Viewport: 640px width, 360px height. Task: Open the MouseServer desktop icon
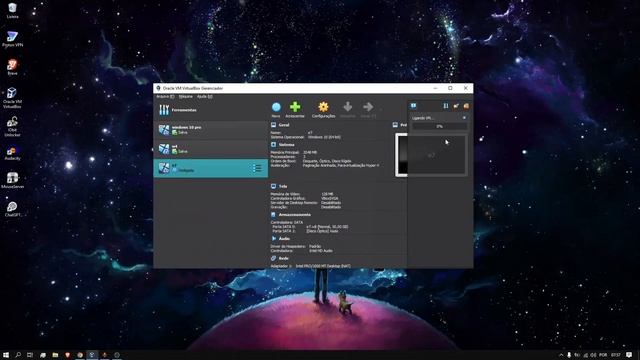(12, 180)
